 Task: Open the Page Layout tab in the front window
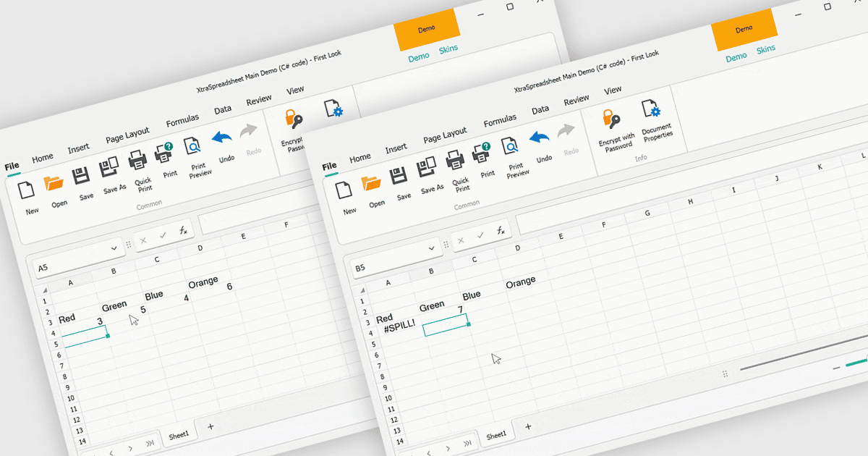(x=445, y=135)
